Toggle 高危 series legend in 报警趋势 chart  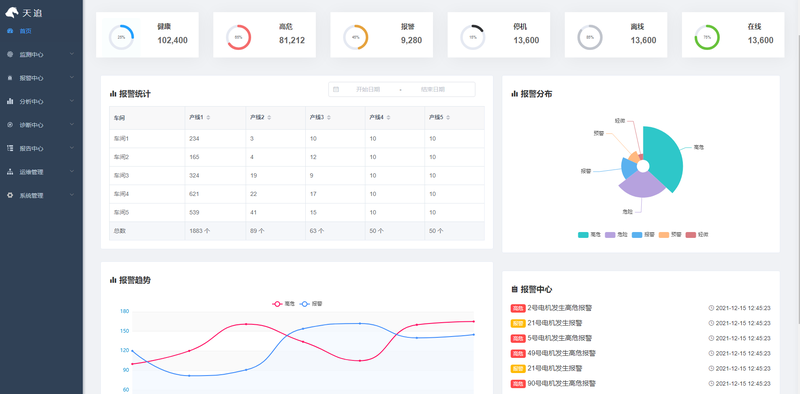click(x=283, y=304)
